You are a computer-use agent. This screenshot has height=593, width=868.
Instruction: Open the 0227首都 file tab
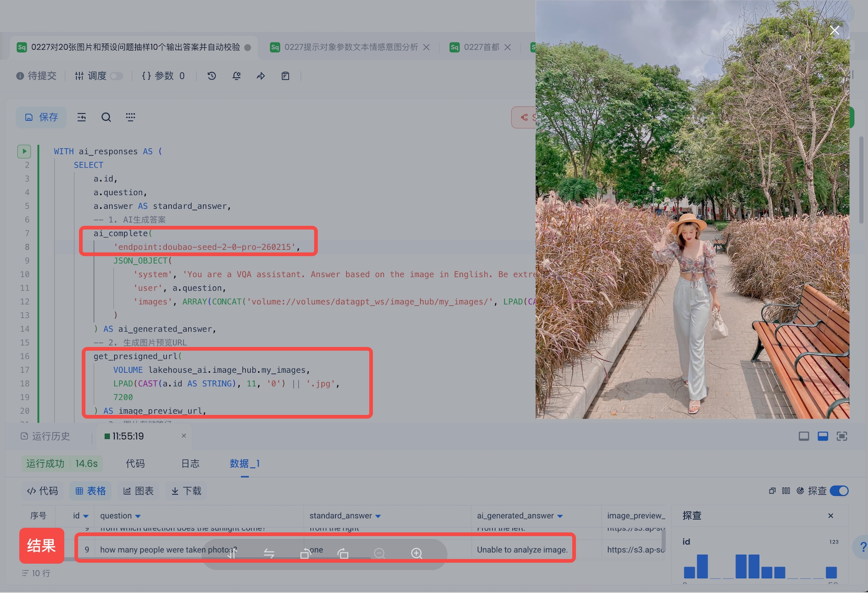[481, 47]
